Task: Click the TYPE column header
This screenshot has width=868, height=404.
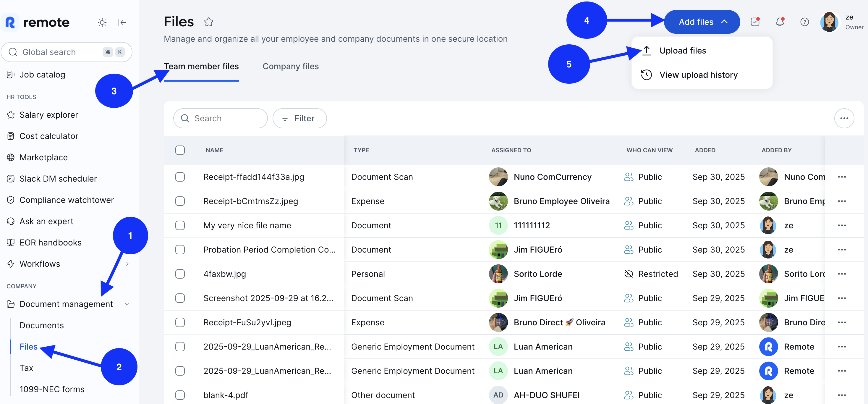Action: [361, 150]
